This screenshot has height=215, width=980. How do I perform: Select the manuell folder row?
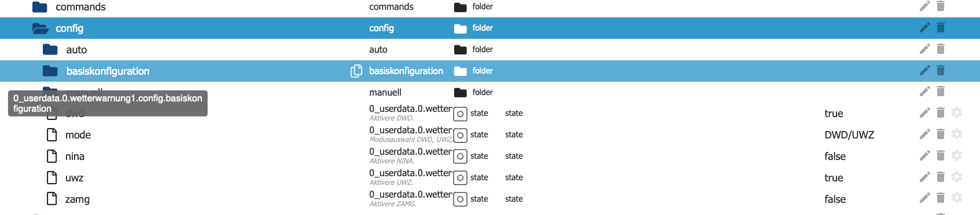click(490, 92)
